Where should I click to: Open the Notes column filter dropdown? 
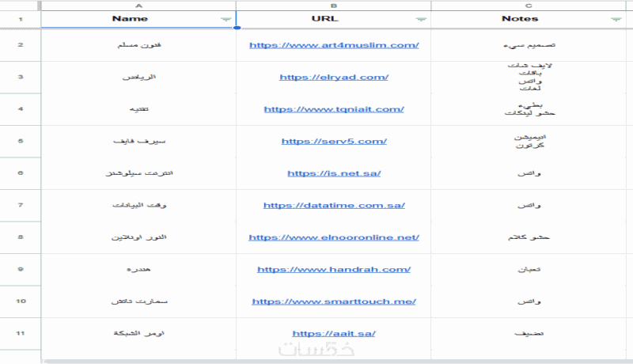tap(616, 19)
